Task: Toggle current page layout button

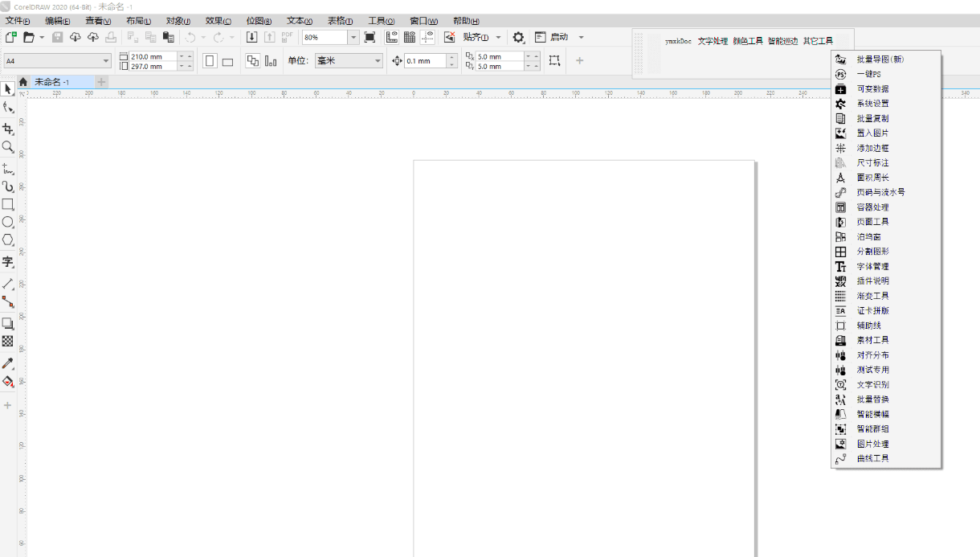Action: pos(271,61)
